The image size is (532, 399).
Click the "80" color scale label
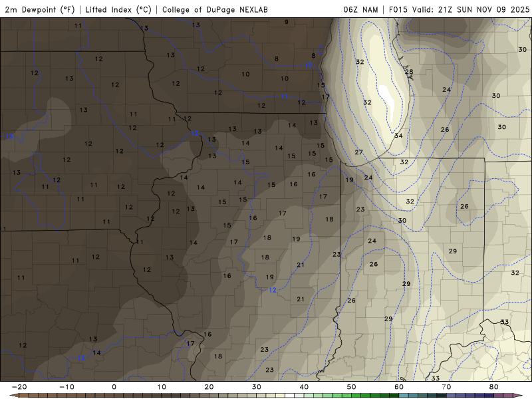tap(494, 387)
